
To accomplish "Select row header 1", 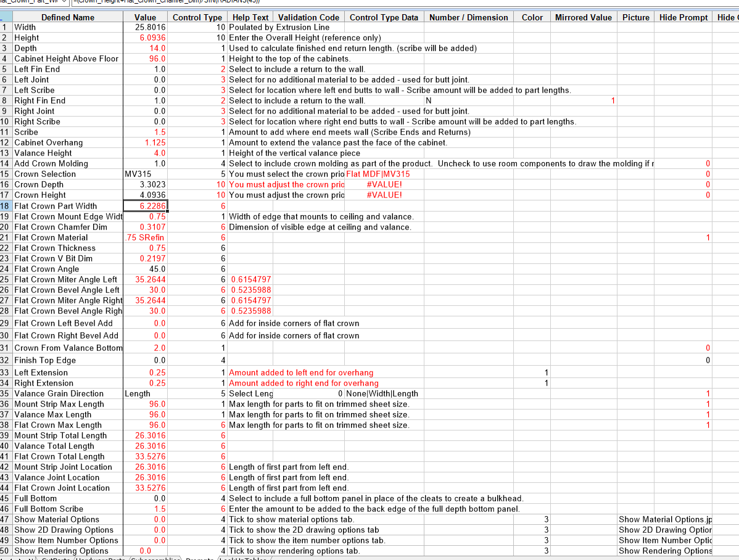I will coord(6,27).
